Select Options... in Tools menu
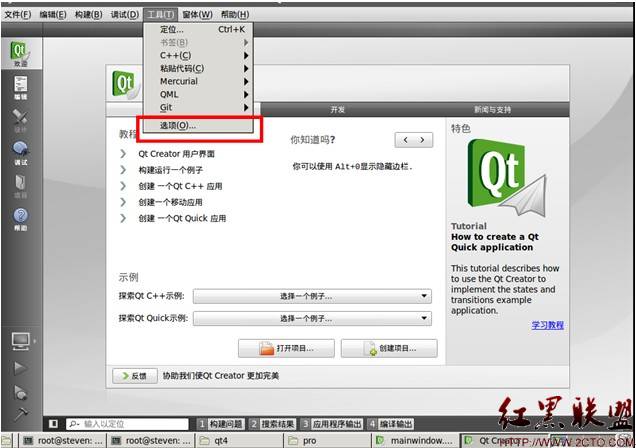636x448 pixels. coord(198,125)
